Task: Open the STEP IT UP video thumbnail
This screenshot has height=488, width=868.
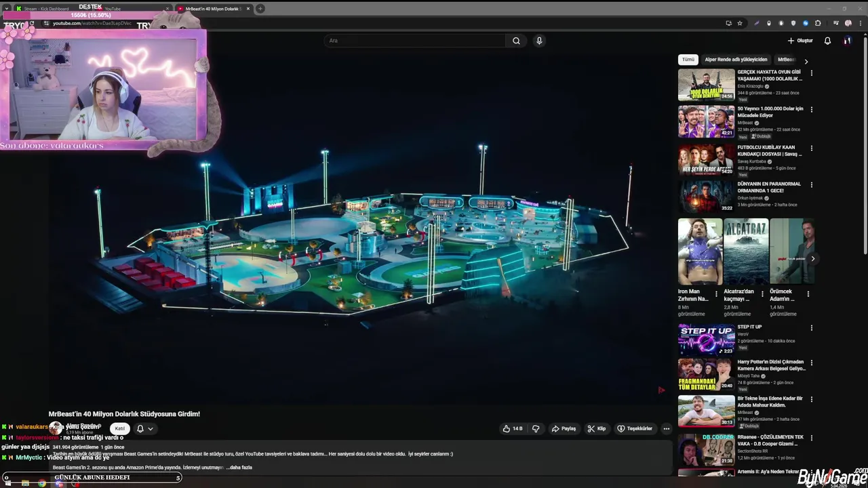Action: coord(706,340)
